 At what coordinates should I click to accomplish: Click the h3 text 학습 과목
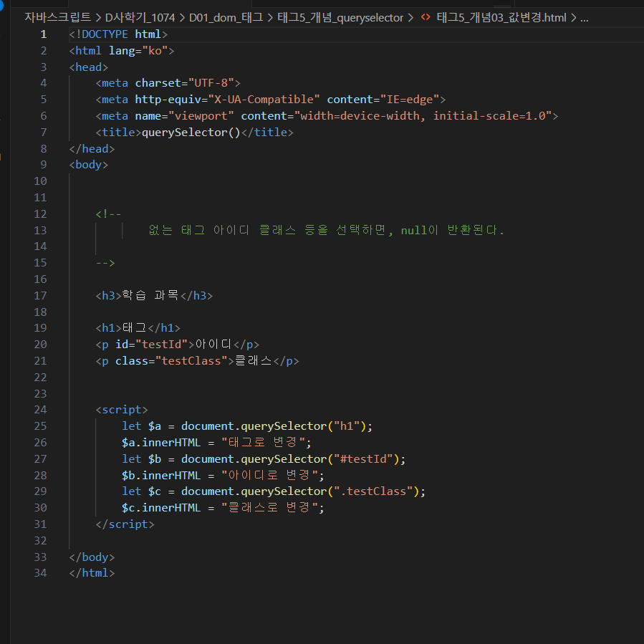(150, 295)
